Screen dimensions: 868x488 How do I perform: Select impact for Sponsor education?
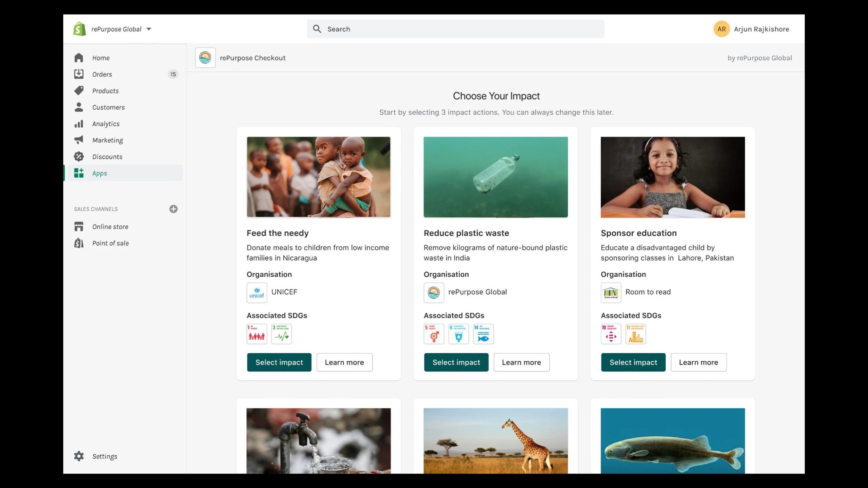pos(633,362)
